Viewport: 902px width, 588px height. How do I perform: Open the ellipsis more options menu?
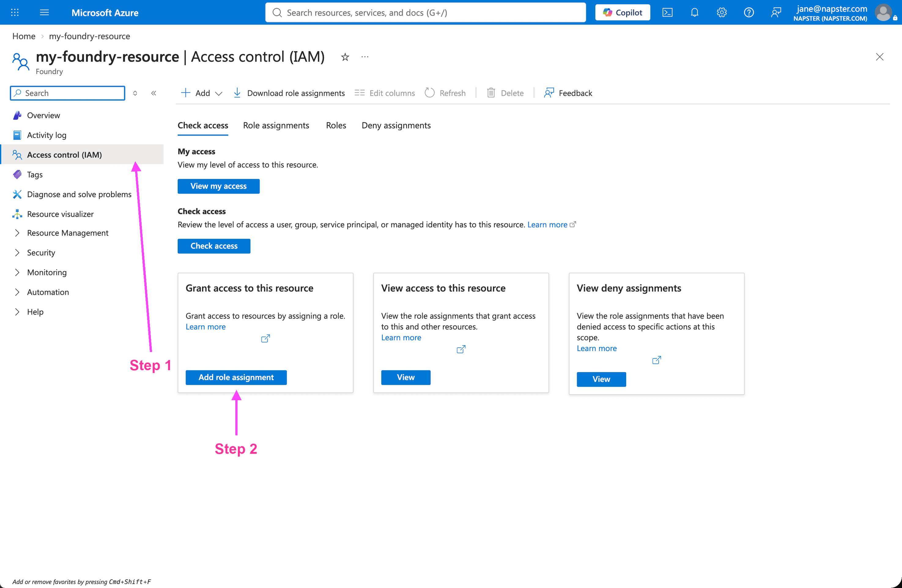(364, 57)
